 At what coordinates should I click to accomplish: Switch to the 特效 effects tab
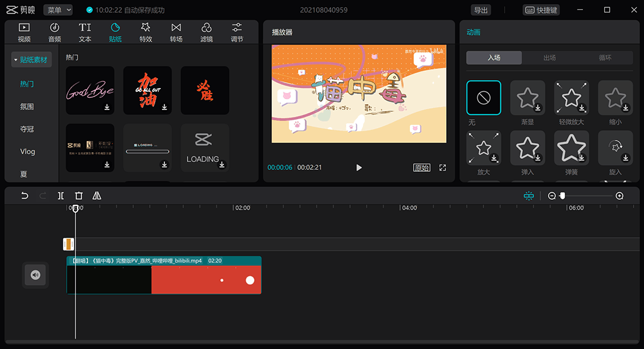(x=145, y=32)
